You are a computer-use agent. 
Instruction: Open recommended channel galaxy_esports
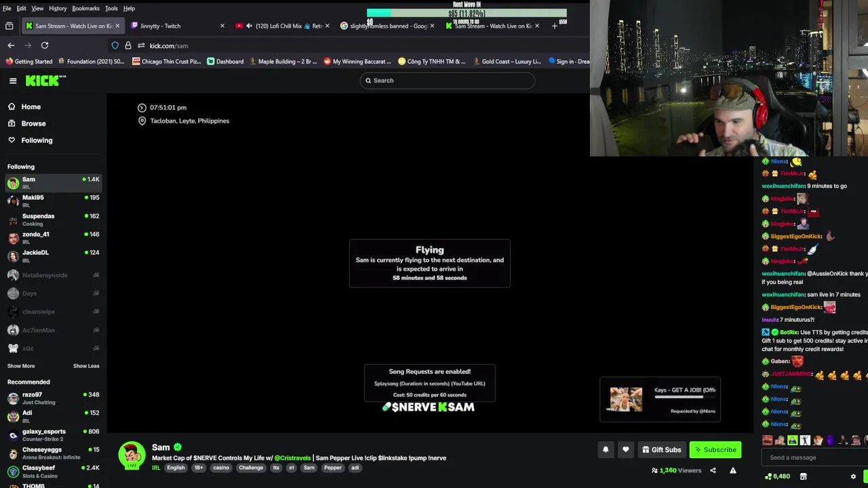click(53, 434)
